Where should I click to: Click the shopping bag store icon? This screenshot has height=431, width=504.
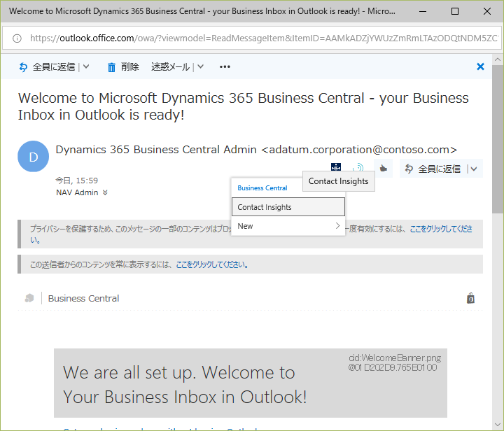470,298
